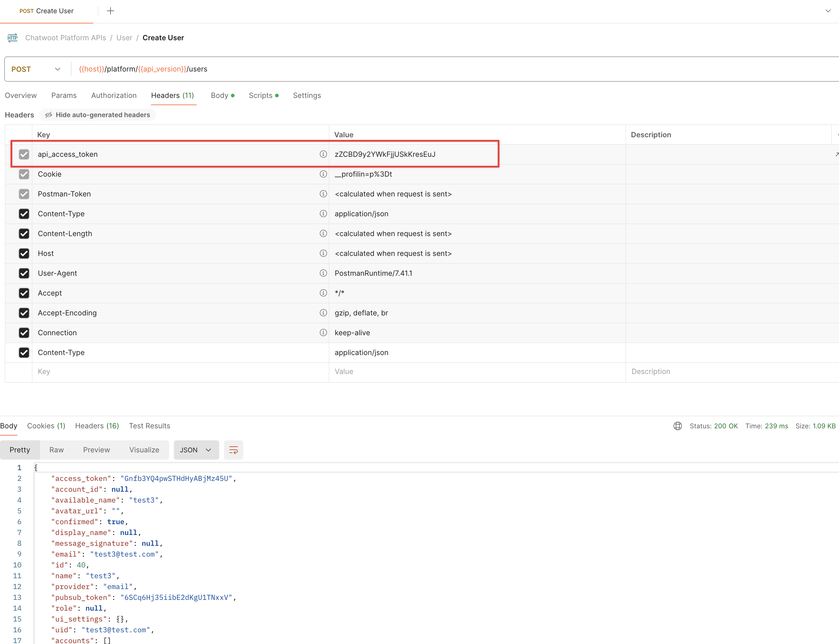The height and width of the screenshot is (644, 839).
Task: Click the plus icon to open new tab
Action: pos(111,11)
